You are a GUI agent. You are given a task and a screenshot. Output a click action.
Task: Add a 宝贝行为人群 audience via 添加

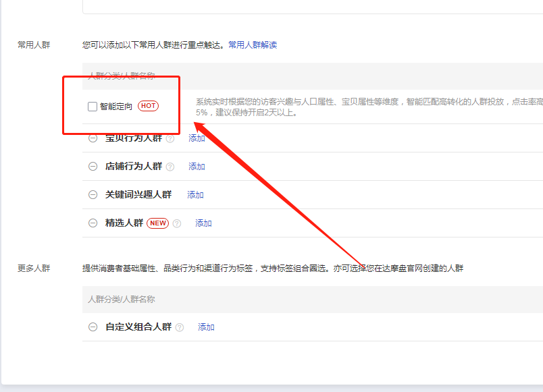pos(197,138)
